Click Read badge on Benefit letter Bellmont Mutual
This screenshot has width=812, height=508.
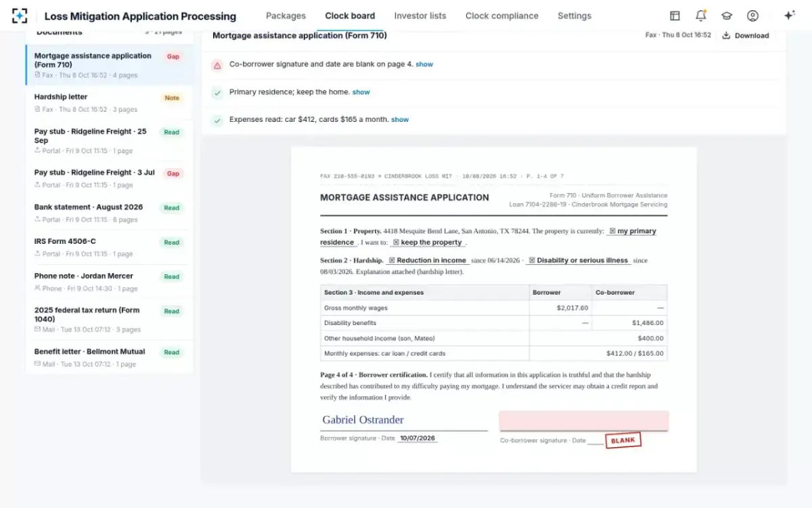(x=172, y=353)
